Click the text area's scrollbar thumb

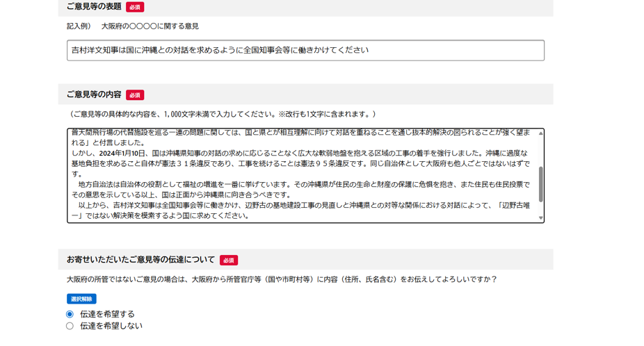pos(540,183)
